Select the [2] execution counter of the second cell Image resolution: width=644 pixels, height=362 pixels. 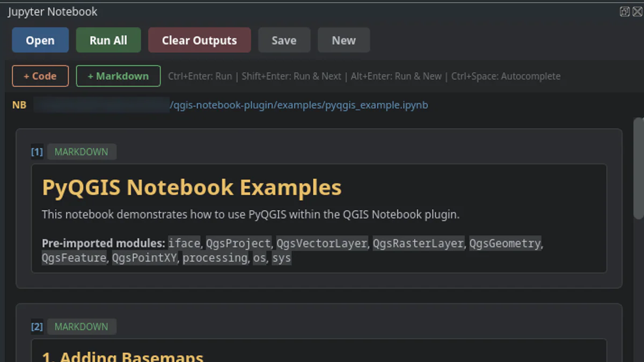[x=36, y=326]
